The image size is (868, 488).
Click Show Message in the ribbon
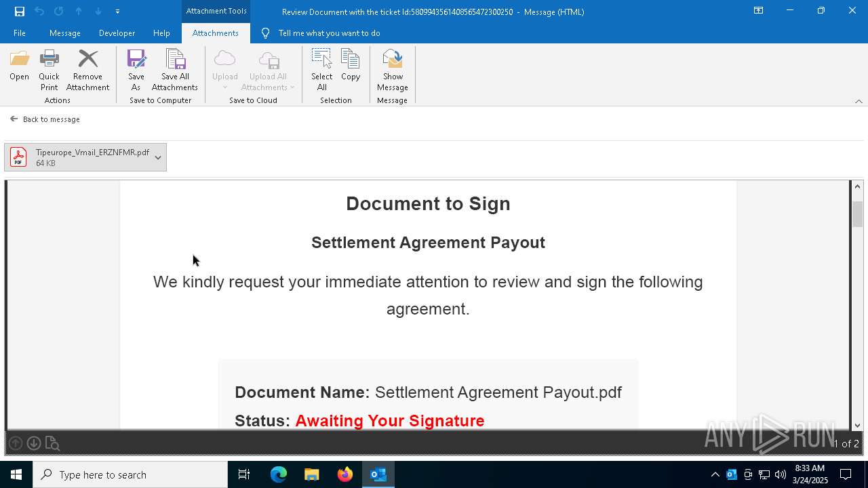[393, 70]
